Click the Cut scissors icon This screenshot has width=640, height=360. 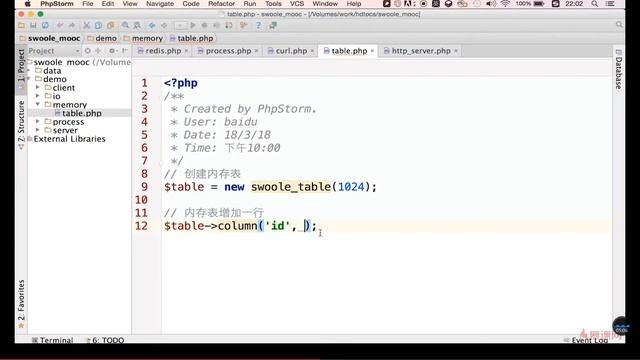pos(87,25)
